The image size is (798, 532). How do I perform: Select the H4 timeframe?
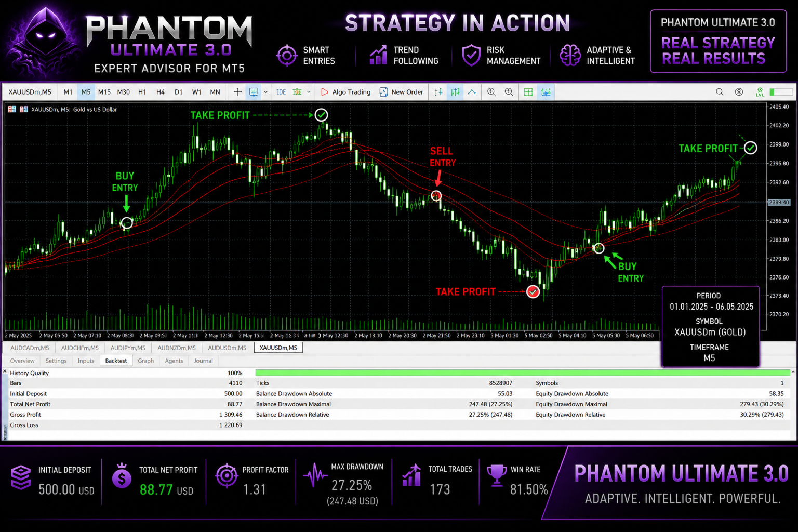(161, 92)
